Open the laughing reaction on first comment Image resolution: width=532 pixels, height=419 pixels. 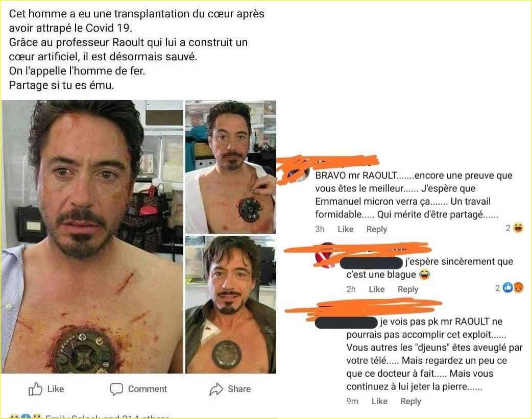tap(518, 228)
